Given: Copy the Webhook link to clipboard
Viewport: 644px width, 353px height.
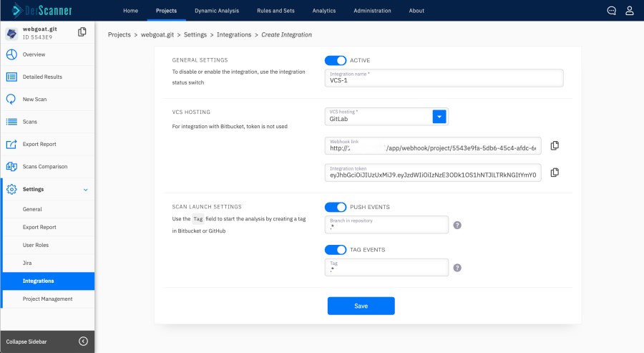Looking at the screenshot, I should tap(555, 145).
